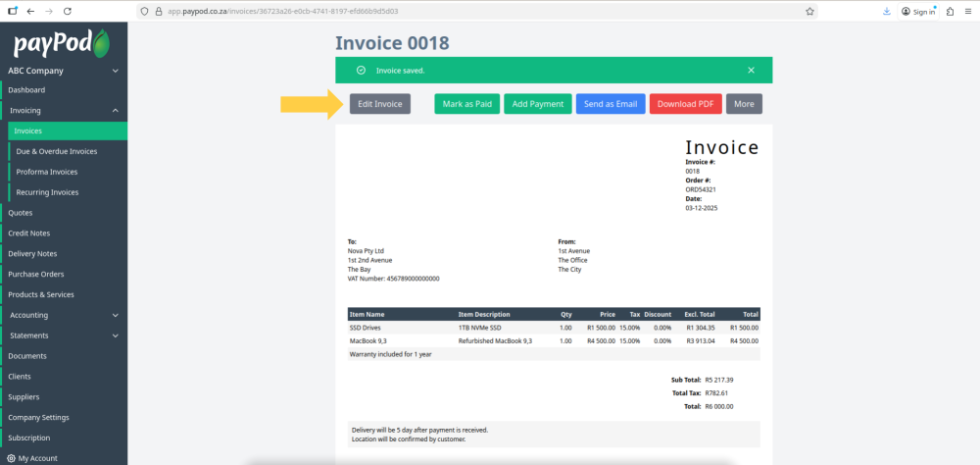
Task: Open Documents in the sidebar
Action: [x=27, y=356]
